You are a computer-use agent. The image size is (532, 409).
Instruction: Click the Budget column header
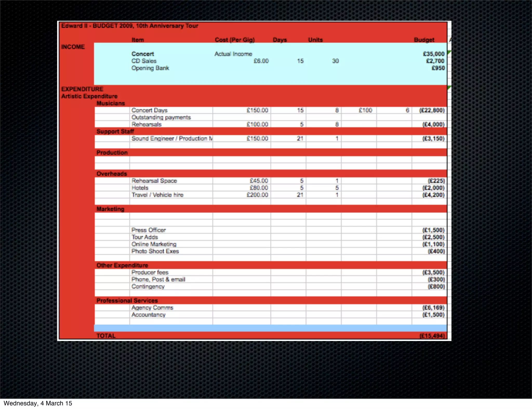[x=424, y=40]
